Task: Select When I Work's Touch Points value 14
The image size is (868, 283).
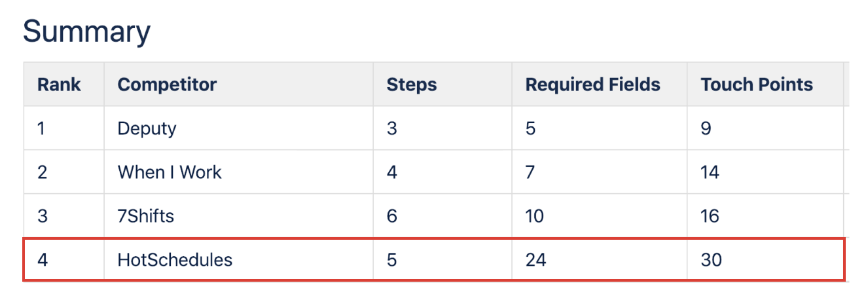Action: pos(710,172)
